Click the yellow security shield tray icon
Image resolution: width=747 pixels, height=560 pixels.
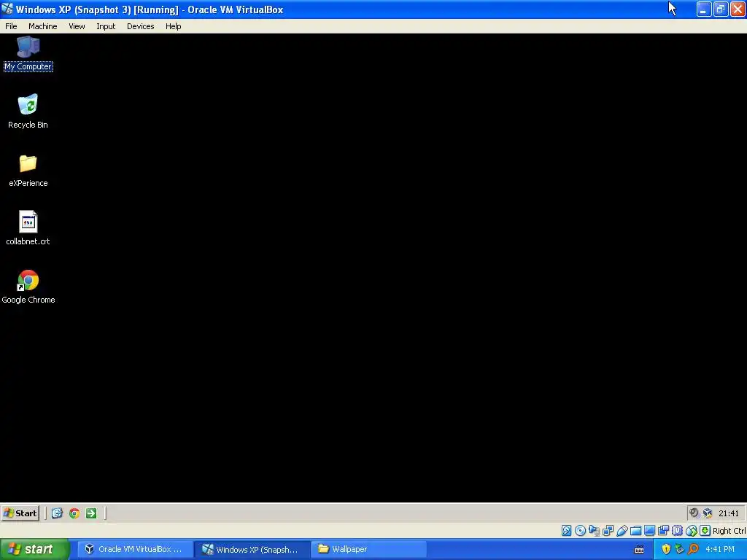[666, 549]
